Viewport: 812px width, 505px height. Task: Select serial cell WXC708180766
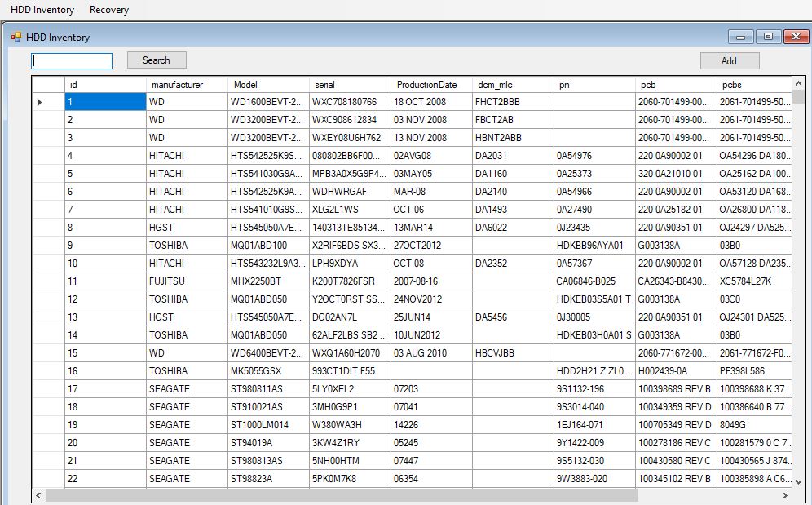click(x=350, y=102)
